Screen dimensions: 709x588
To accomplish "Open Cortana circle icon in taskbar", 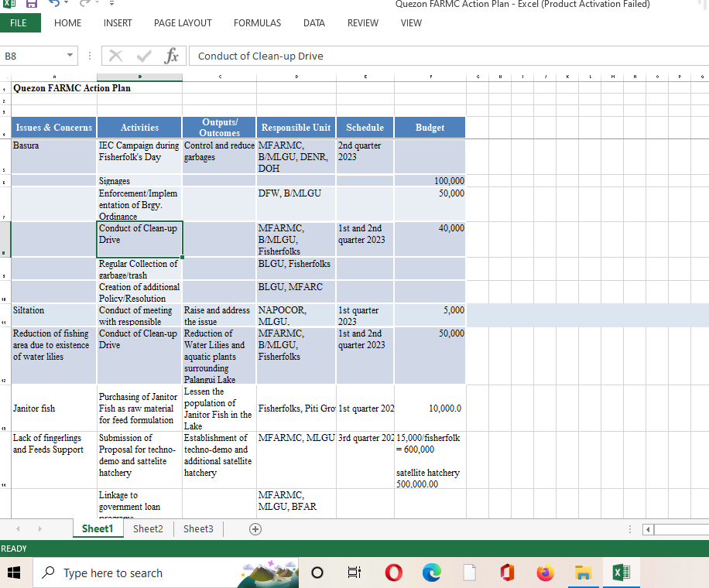I will (x=317, y=573).
